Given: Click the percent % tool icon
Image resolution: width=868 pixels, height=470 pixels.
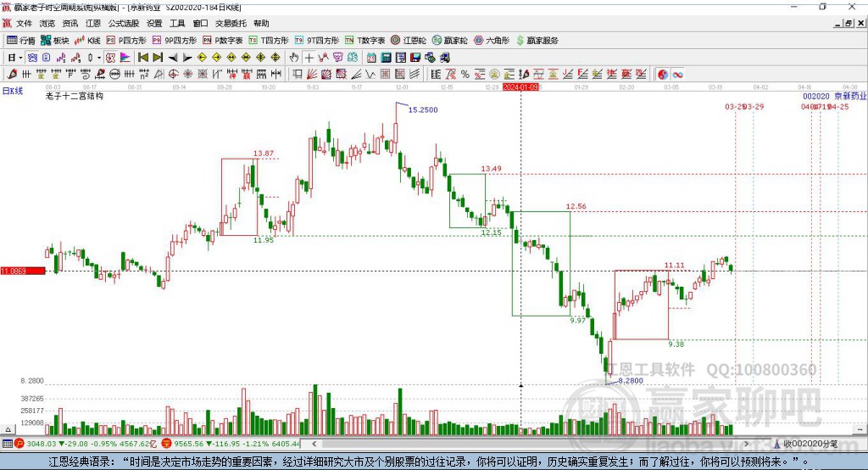Looking at the screenshot, I should tap(465, 75).
